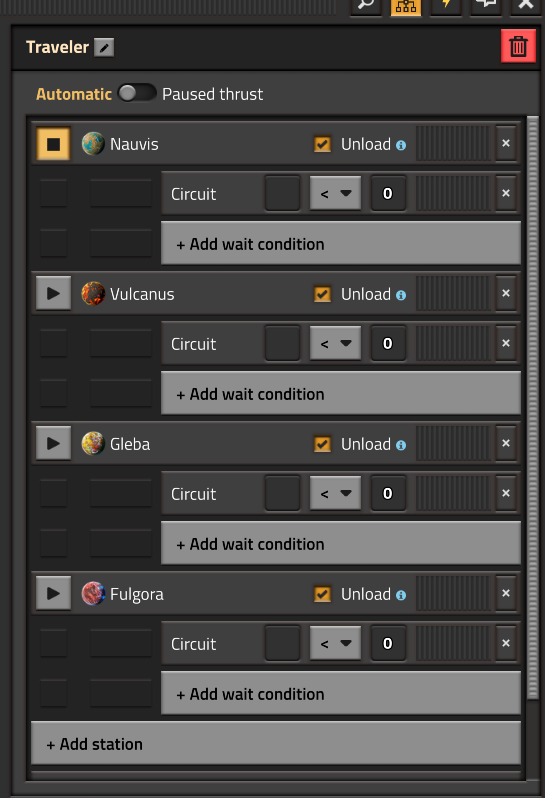545x798 pixels.
Task: Disable the Unload checkbox on Fulgora
Action: (322, 594)
